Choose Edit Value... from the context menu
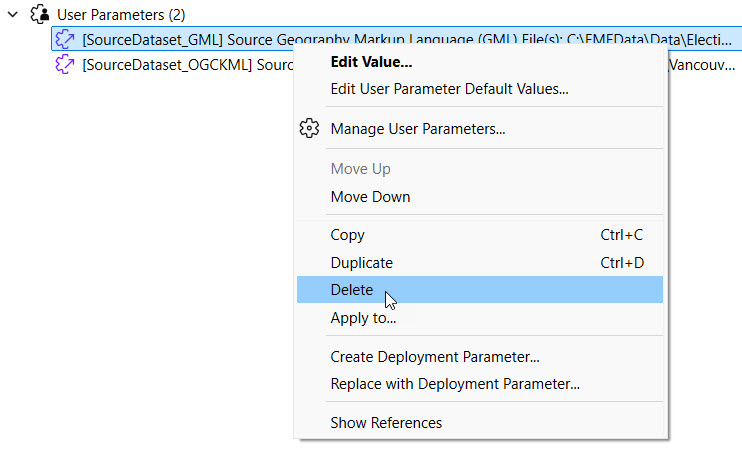This screenshot has width=742, height=449. coord(371,62)
